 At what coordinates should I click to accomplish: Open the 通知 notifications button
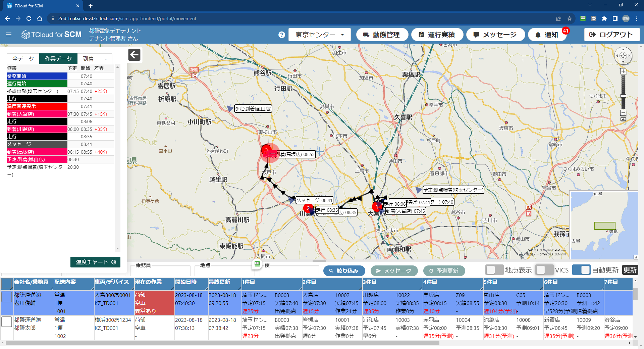(547, 35)
